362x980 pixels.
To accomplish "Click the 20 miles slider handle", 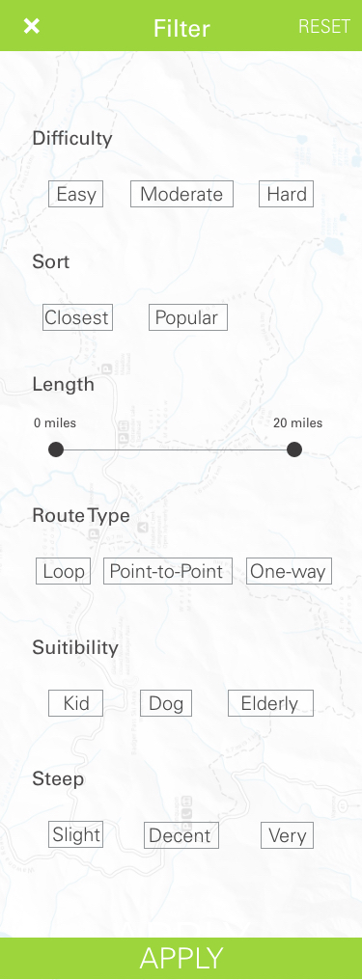I will [294, 449].
